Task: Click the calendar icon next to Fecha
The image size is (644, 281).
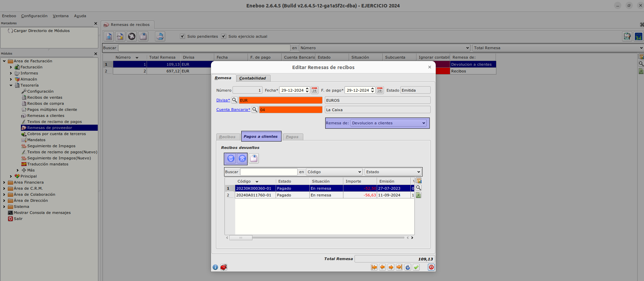Action: 314,90
